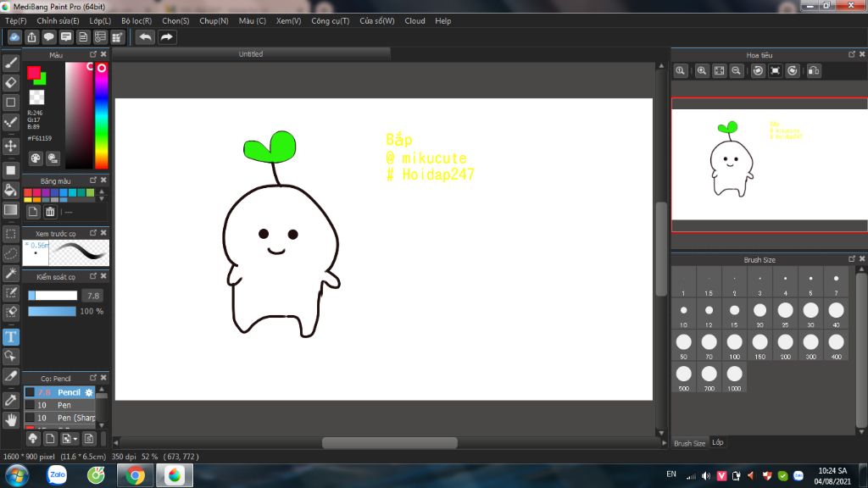This screenshot has height=488, width=868.
Task: Open the add brush dropdown arrow
Action: click(x=75, y=439)
